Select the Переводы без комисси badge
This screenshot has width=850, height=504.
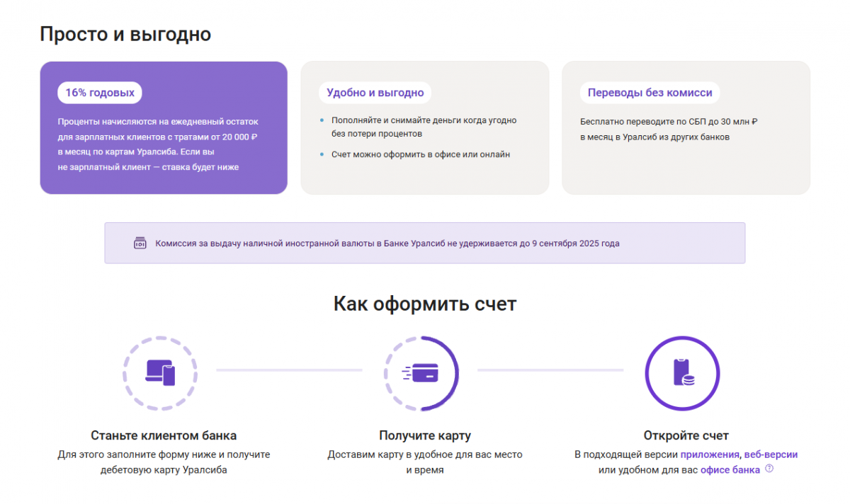(x=650, y=93)
